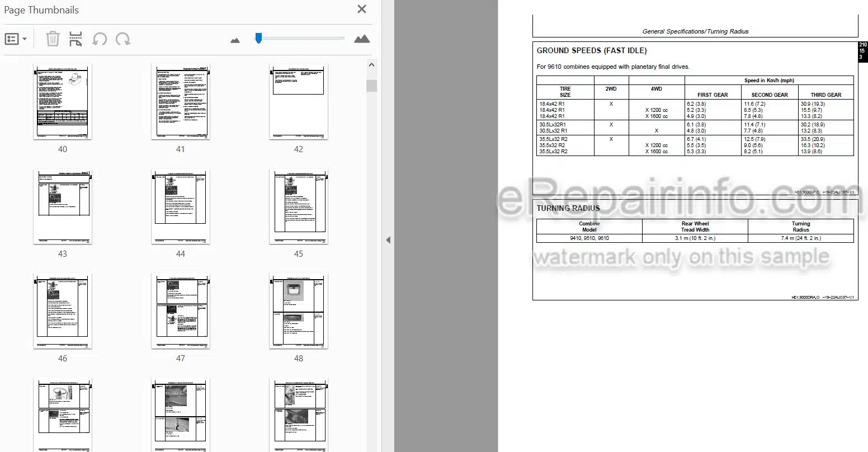The width and height of the screenshot is (868, 452).
Task: Click the '33.5 (20.9)' third gear value
Action: [x=813, y=139]
